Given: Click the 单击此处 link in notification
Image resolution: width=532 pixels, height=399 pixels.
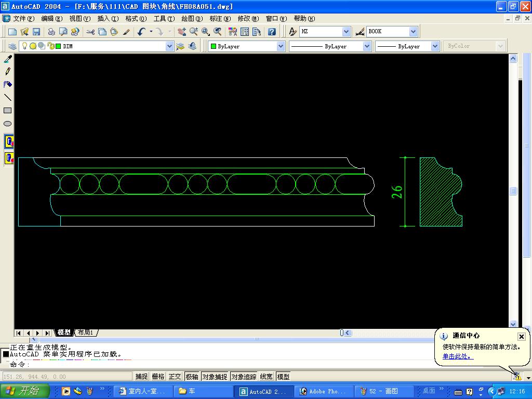Looking at the screenshot, I should click(x=457, y=356).
